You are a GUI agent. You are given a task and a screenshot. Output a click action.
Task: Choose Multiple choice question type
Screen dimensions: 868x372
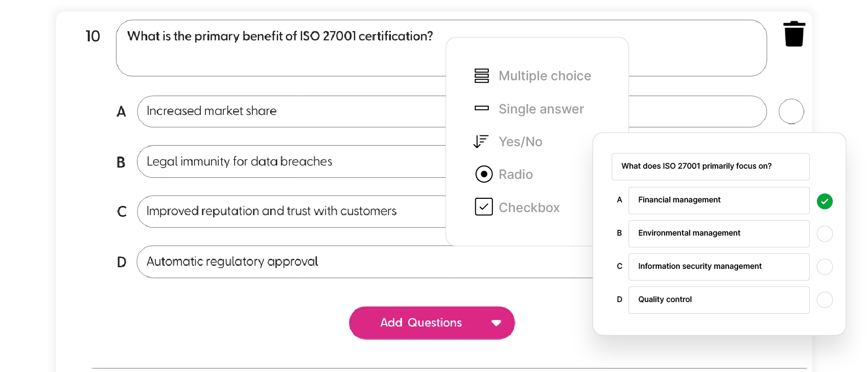tap(545, 76)
